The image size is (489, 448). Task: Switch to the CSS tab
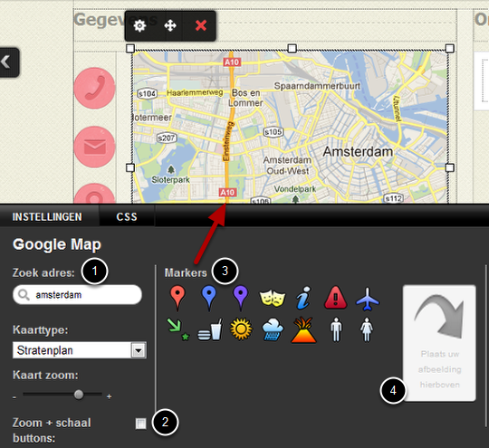[x=127, y=216]
